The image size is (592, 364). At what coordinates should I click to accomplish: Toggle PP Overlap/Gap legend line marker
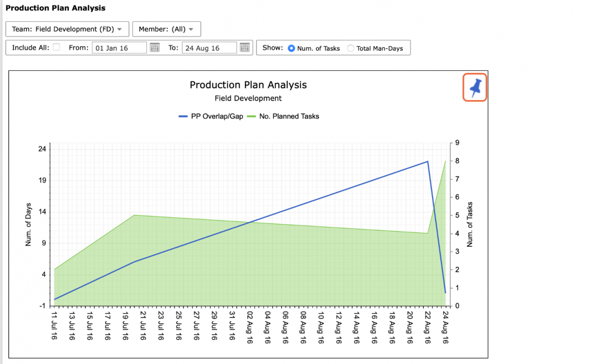coord(183,117)
